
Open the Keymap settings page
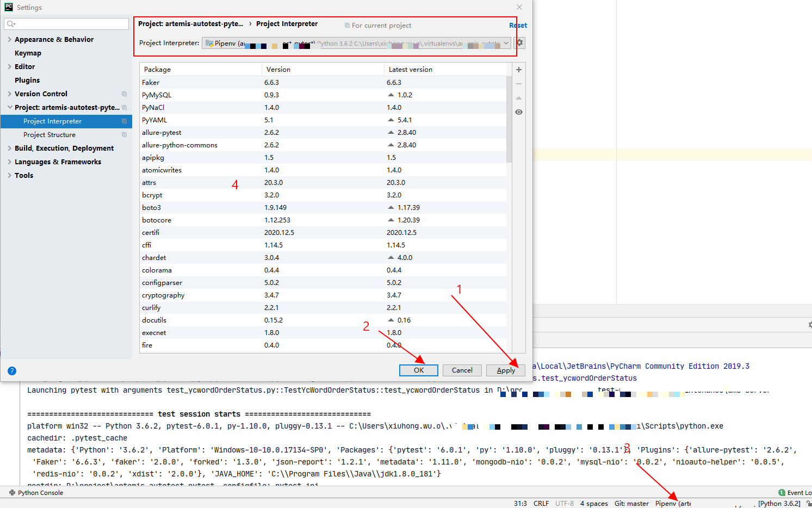[28, 53]
